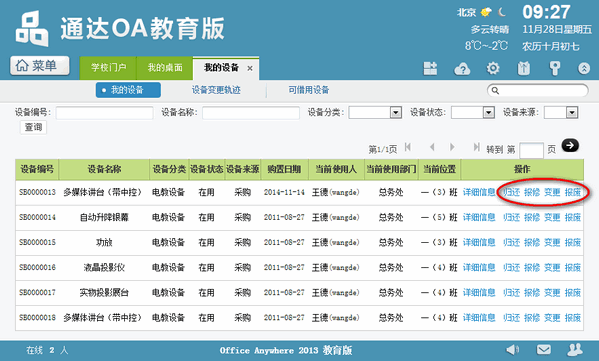Go to last page icon
Viewport: 599px width, 361px height.
(x=476, y=147)
